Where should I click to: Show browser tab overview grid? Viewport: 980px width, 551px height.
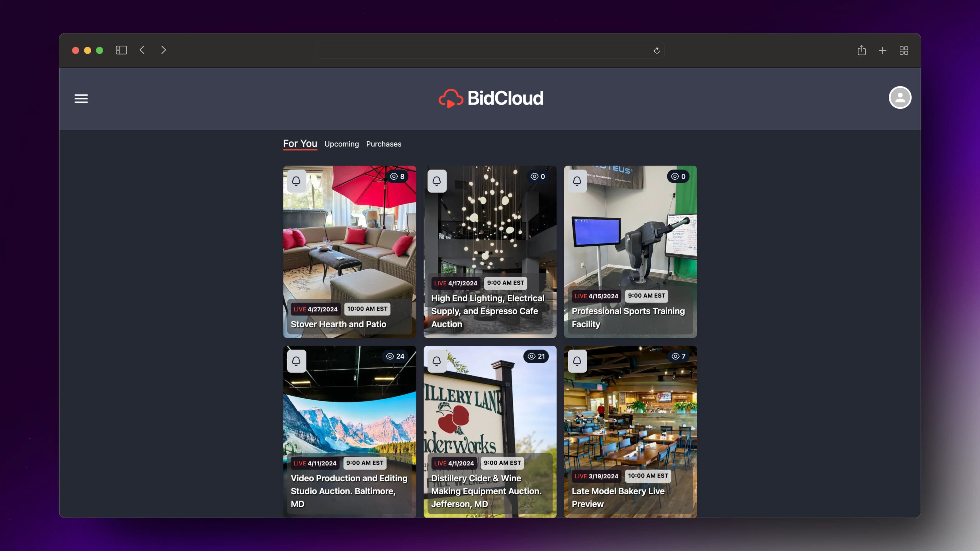904,51
